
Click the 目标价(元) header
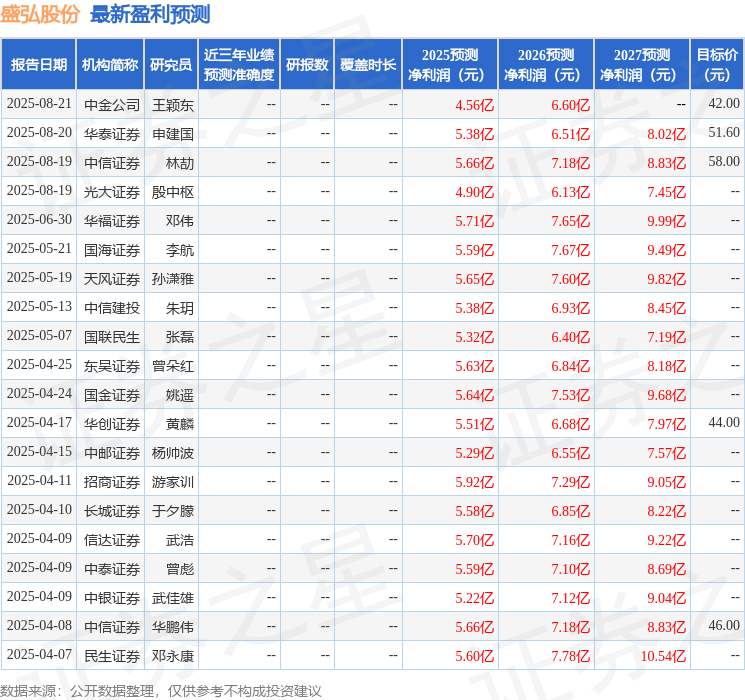pyautogui.click(x=717, y=65)
